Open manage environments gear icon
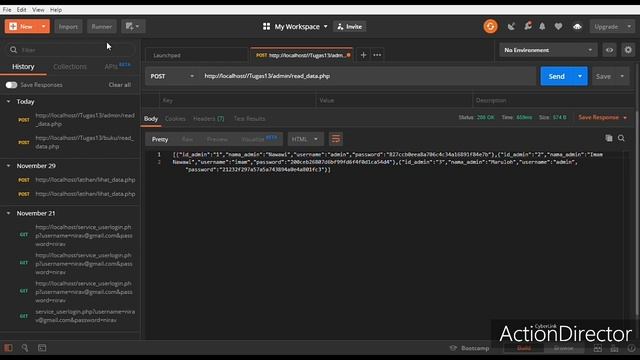Image resolution: width=640 pixels, height=360 pixels. [628, 50]
